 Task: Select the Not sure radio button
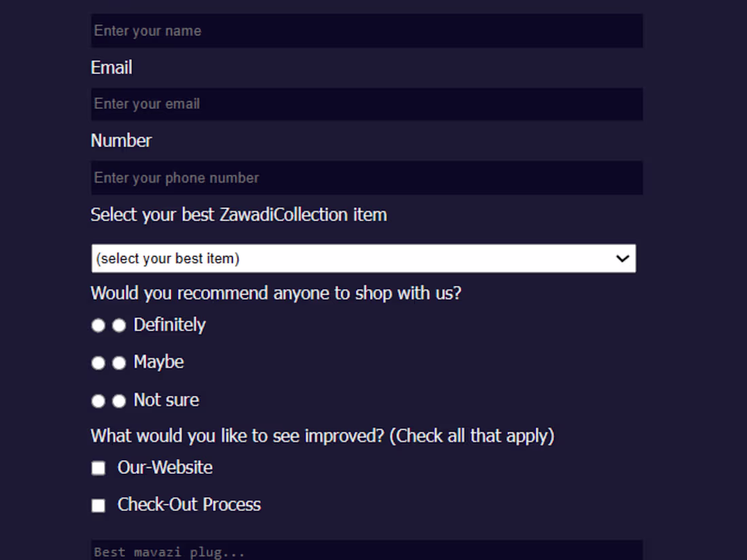[x=98, y=400]
